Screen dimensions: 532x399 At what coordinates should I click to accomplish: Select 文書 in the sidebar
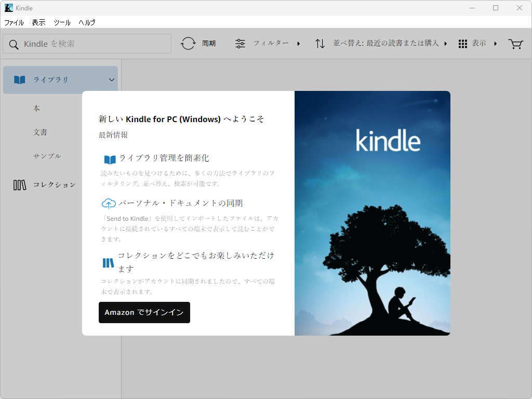pos(39,132)
